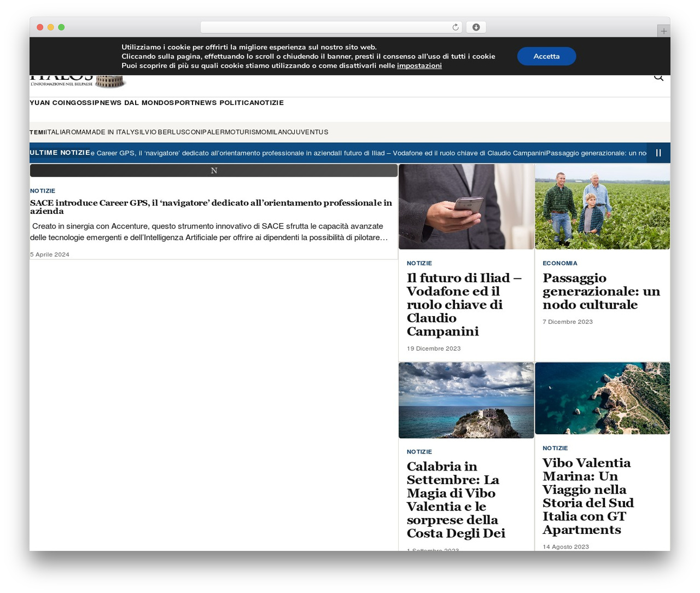Image resolution: width=700 pixels, height=593 pixels.
Task: Click the Economia category label
Action: point(559,263)
